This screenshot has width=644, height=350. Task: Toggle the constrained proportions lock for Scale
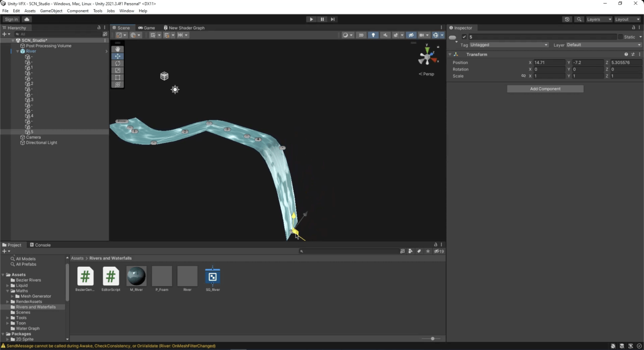(523, 76)
